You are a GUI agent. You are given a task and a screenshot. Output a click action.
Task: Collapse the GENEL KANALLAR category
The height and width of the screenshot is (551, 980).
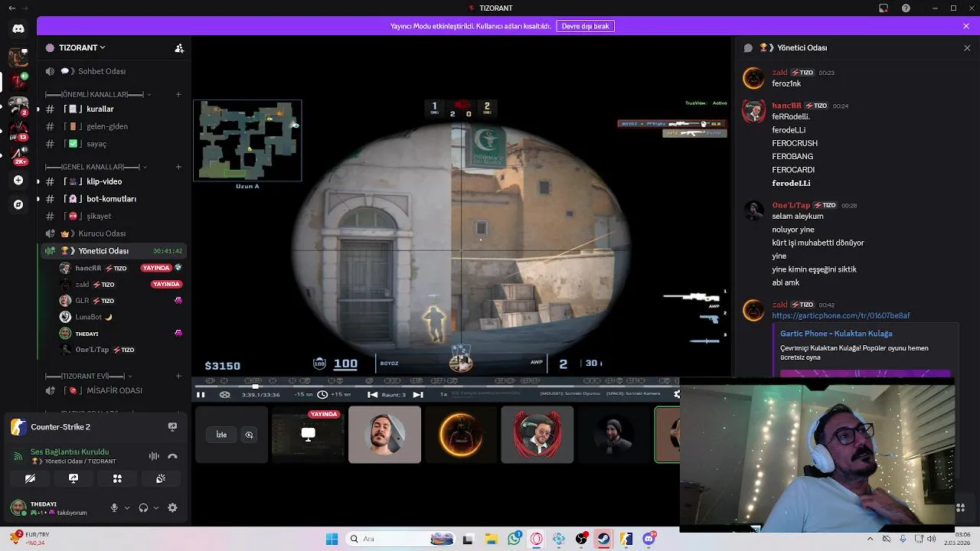pos(96,167)
